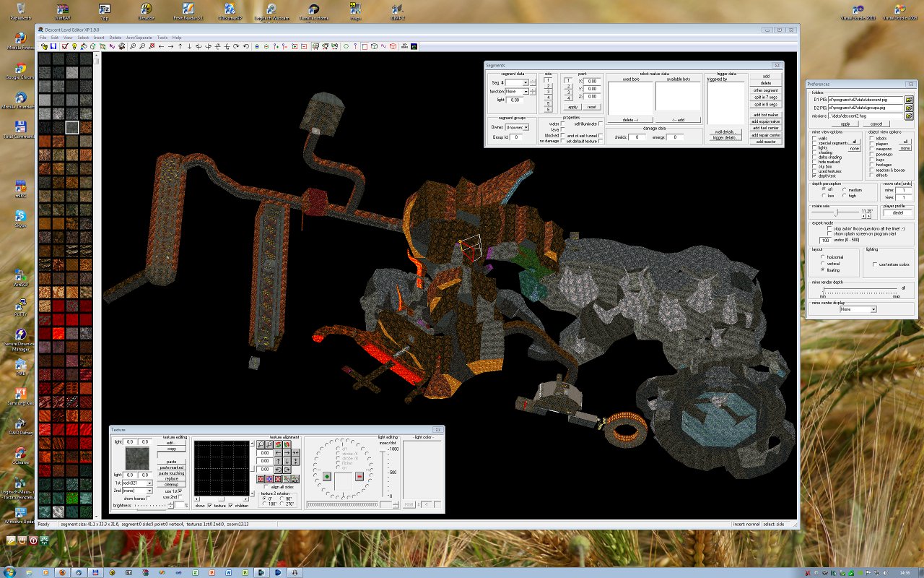Click the light editing vertical slider
The image size is (924, 578).
click(x=382, y=473)
